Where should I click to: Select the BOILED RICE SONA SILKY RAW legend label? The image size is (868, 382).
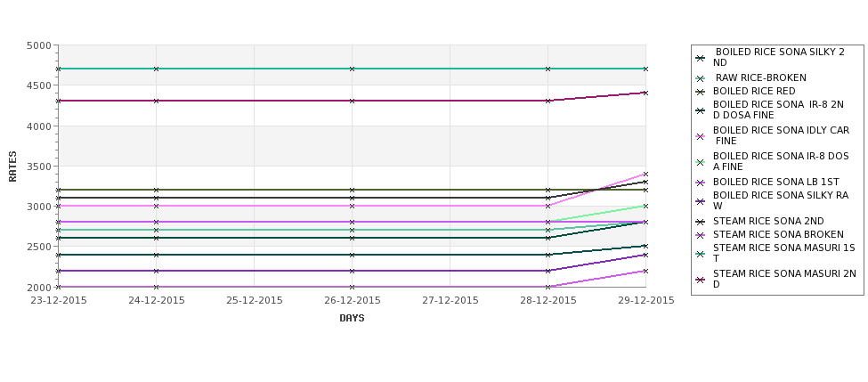coord(781,201)
